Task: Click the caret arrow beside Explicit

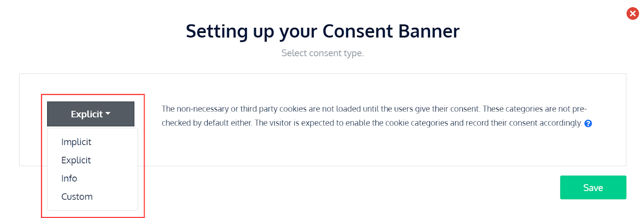Action: tap(108, 114)
